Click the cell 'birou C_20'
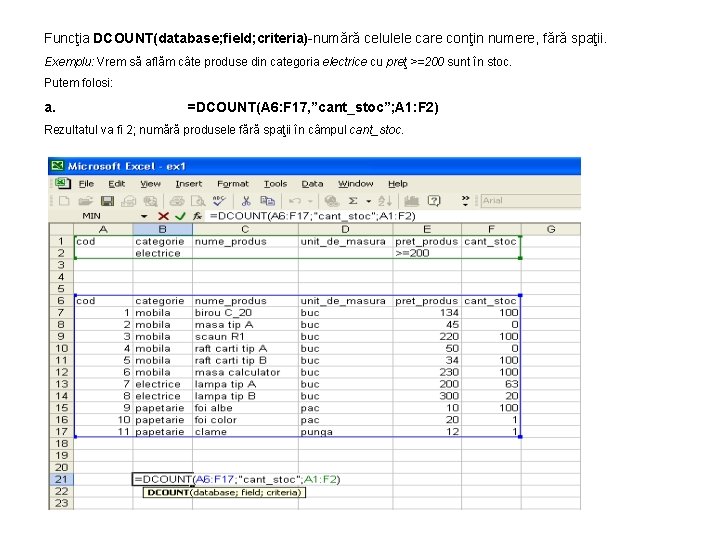 [245, 313]
